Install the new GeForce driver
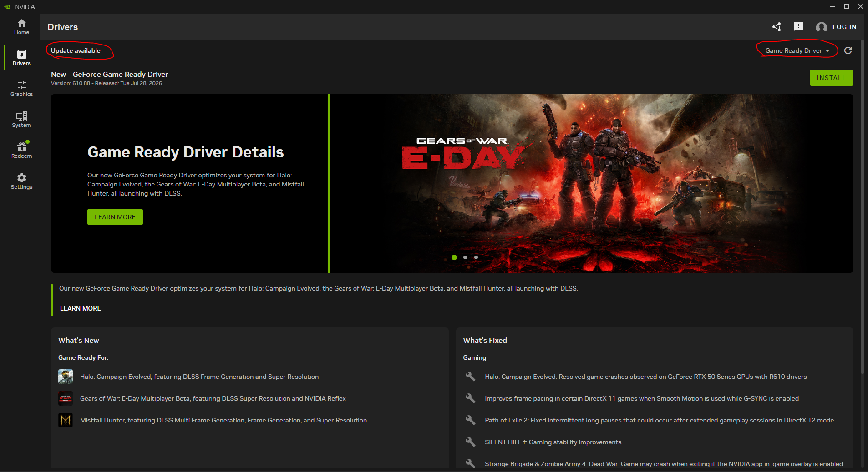868x472 pixels. tap(831, 78)
